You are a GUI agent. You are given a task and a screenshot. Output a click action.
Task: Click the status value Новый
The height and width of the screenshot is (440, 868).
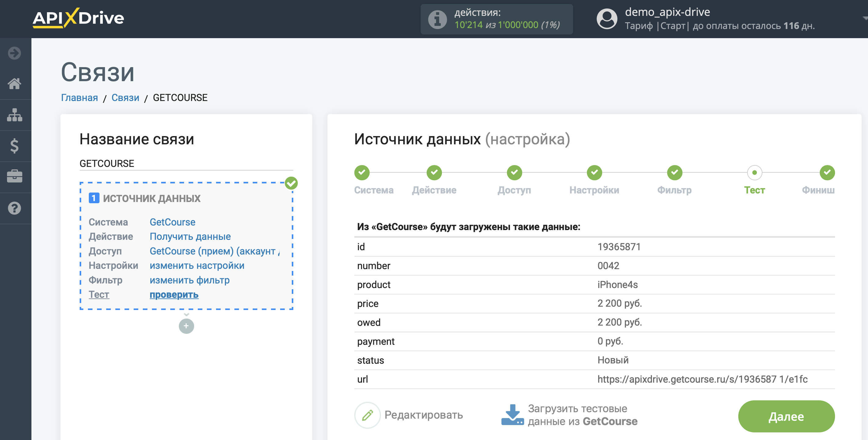613,360
